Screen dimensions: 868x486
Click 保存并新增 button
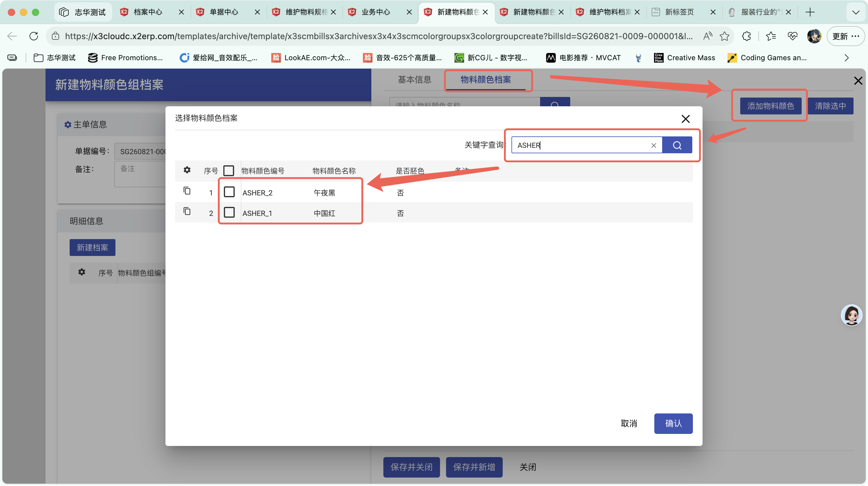click(x=474, y=467)
